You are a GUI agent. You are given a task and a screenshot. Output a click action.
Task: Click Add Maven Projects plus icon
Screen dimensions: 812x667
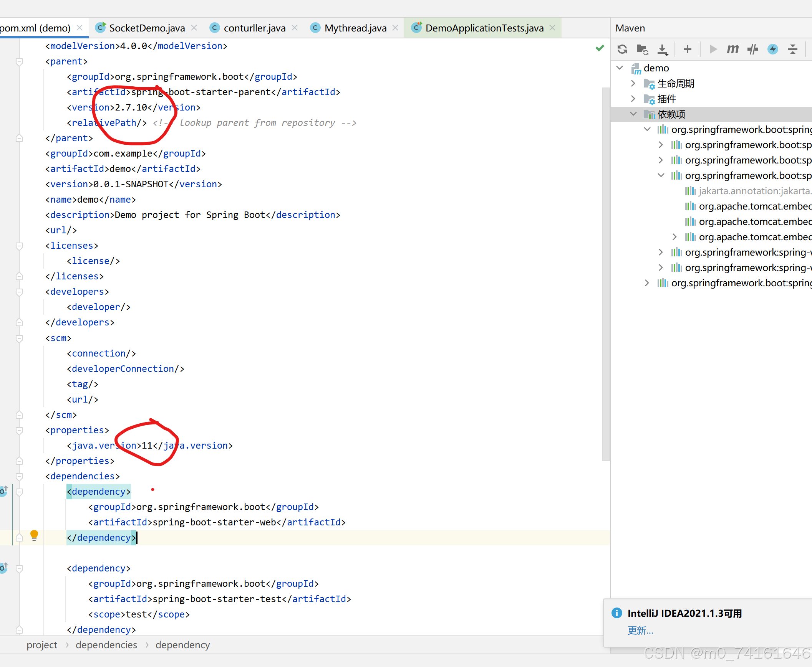pos(688,49)
